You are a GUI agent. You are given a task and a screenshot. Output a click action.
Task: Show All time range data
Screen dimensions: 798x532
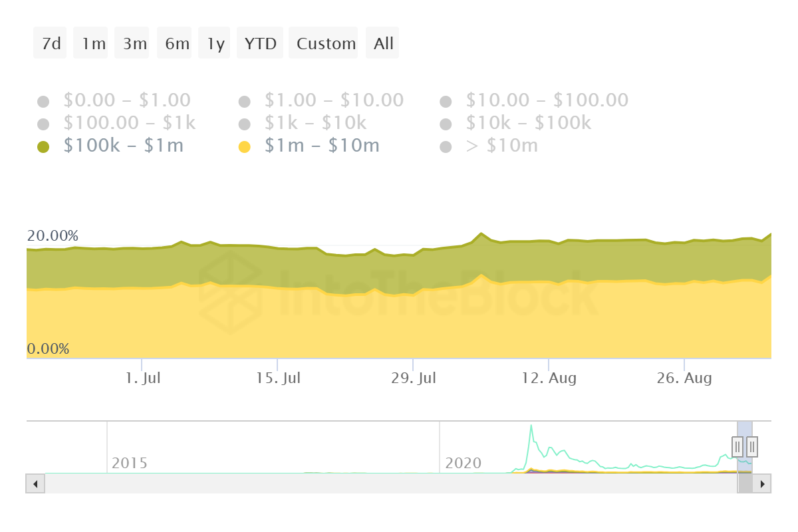(382, 43)
